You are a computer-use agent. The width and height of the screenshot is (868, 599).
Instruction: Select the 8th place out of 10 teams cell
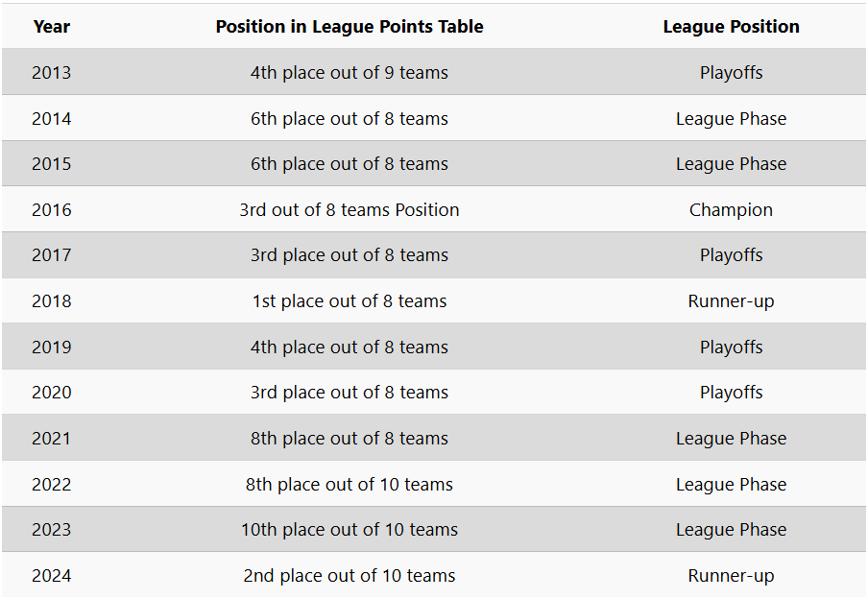pyautogui.click(x=350, y=485)
